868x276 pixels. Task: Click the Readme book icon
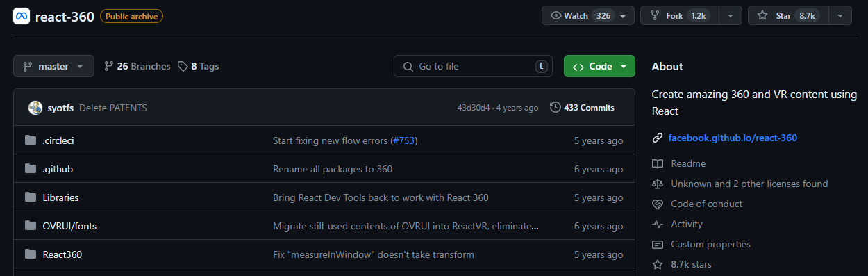pos(658,163)
